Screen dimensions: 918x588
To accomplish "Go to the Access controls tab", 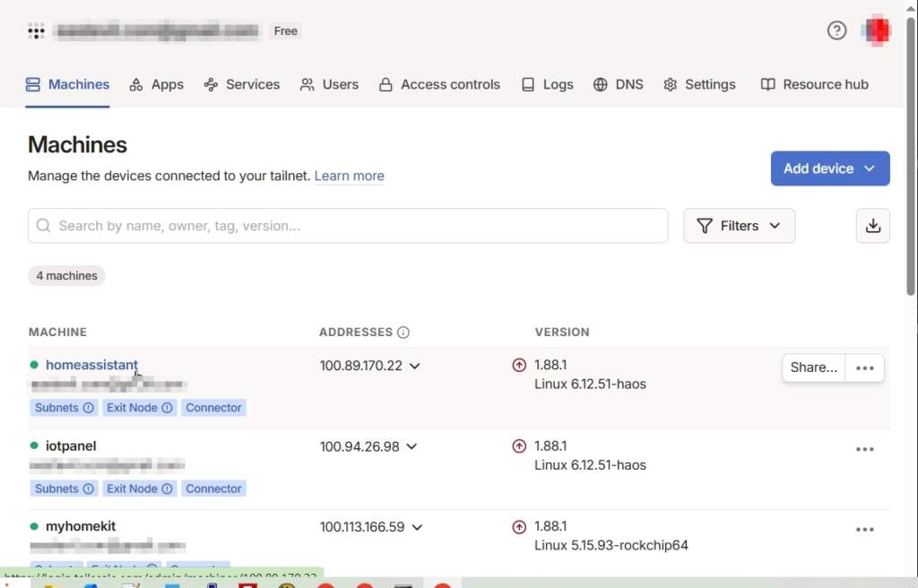I will pyautogui.click(x=439, y=84).
